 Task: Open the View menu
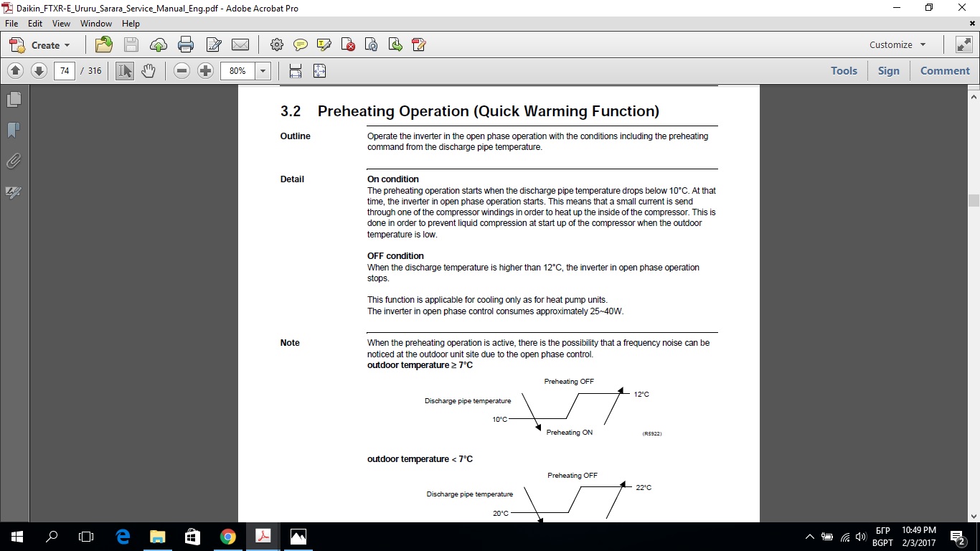[x=61, y=24]
